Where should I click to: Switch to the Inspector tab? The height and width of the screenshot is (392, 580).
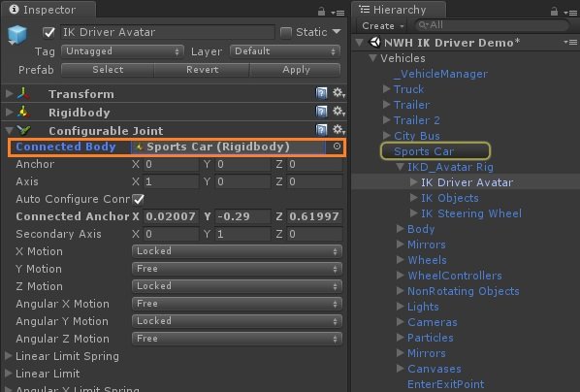[x=48, y=10]
